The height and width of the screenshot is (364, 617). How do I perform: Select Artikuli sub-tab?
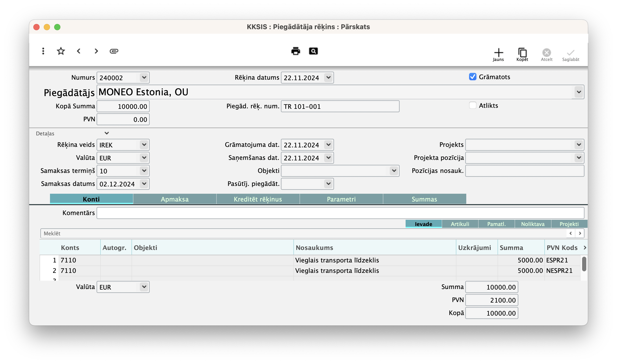click(460, 224)
